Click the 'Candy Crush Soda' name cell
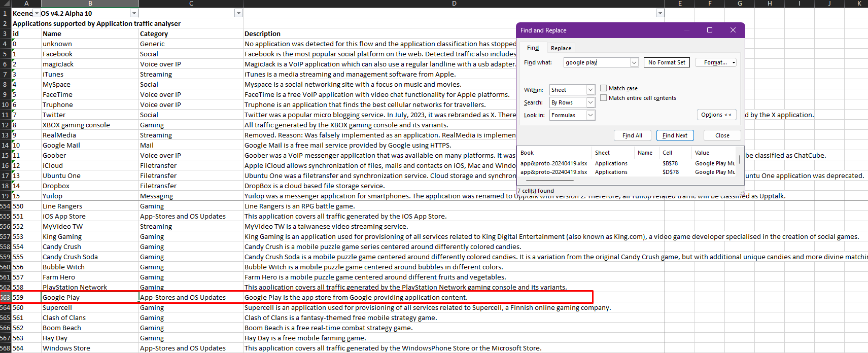The height and width of the screenshot is (353, 868). pos(90,257)
